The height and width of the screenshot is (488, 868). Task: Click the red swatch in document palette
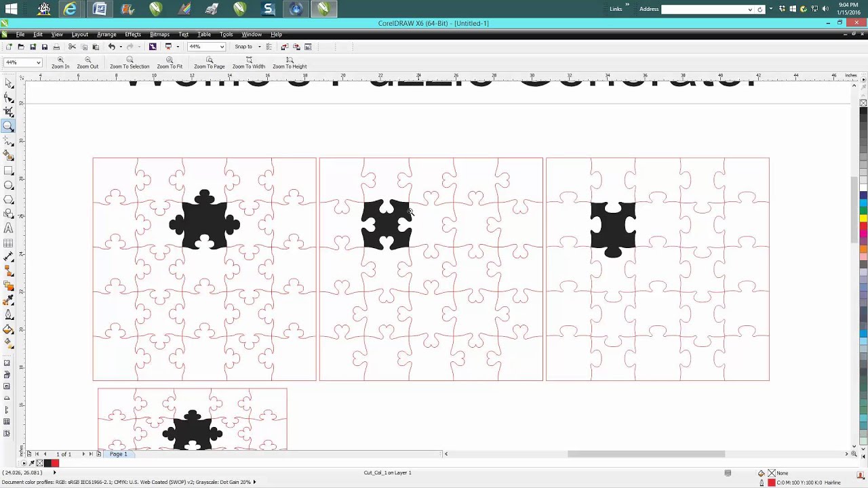[x=55, y=464]
